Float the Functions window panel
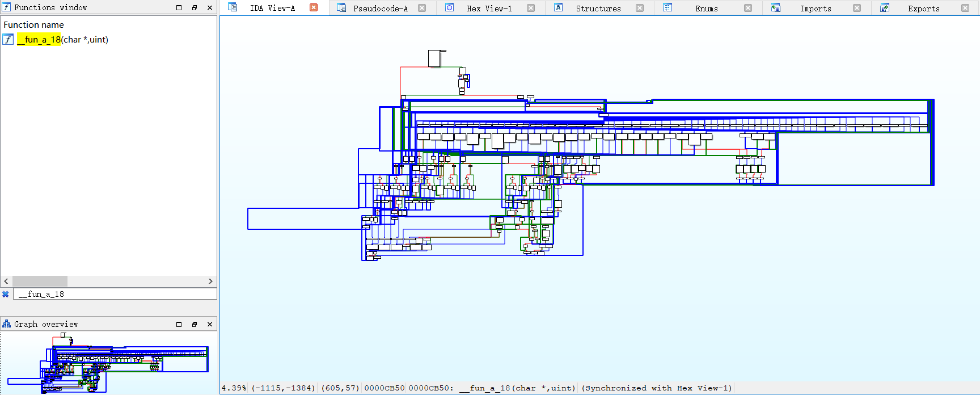The width and height of the screenshot is (980, 395). click(195, 7)
